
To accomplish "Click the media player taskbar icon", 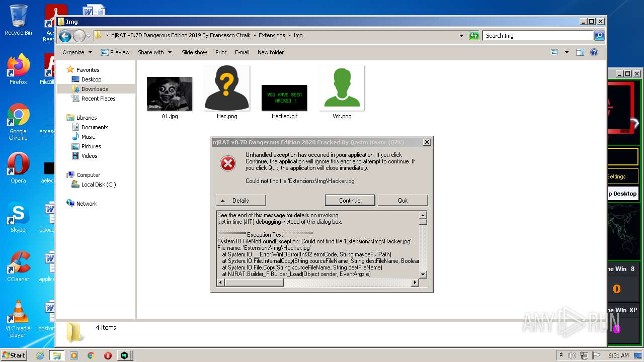I will coord(74,355).
